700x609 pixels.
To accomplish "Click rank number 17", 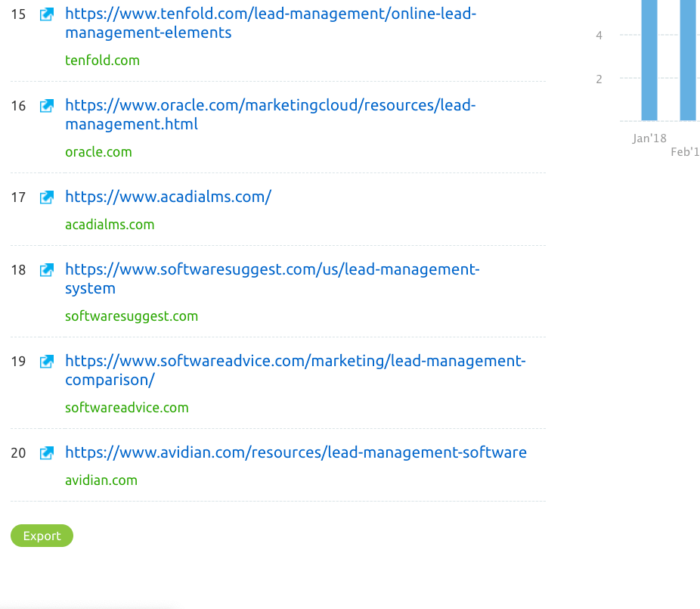I will [18, 197].
